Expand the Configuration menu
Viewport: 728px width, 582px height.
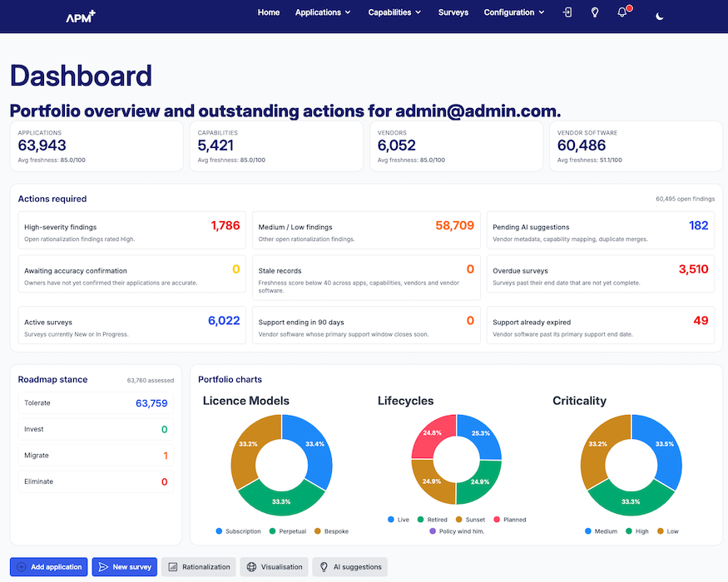coord(514,12)
